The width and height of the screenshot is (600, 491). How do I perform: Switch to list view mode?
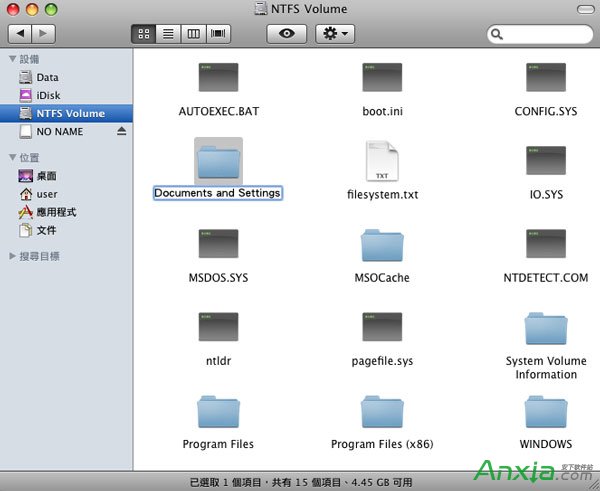point(168,34)
